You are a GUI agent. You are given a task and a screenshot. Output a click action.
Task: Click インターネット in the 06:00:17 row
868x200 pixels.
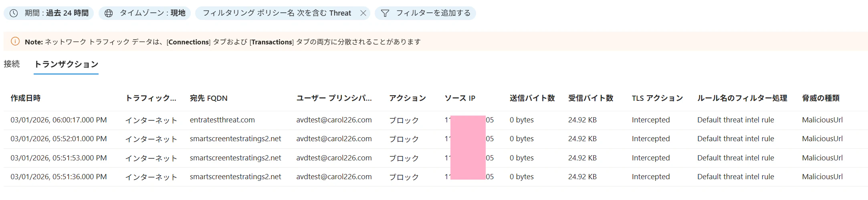click(151, 120)
